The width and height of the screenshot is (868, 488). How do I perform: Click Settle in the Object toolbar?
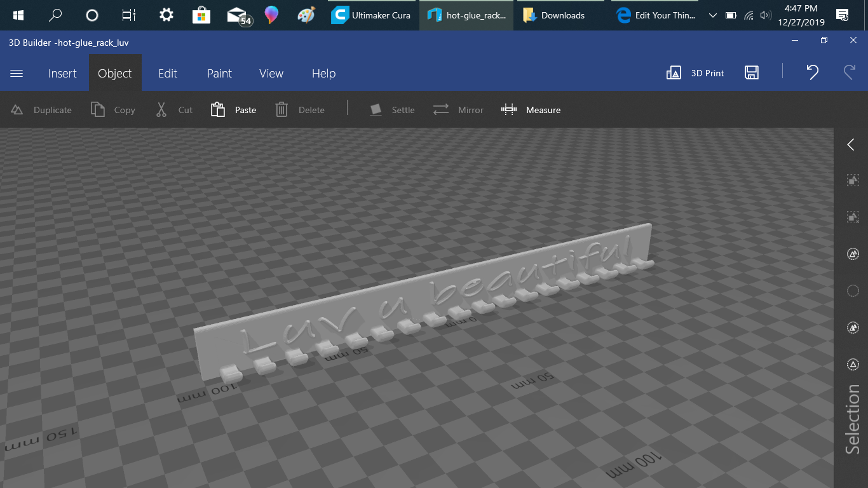pos(392,110)
